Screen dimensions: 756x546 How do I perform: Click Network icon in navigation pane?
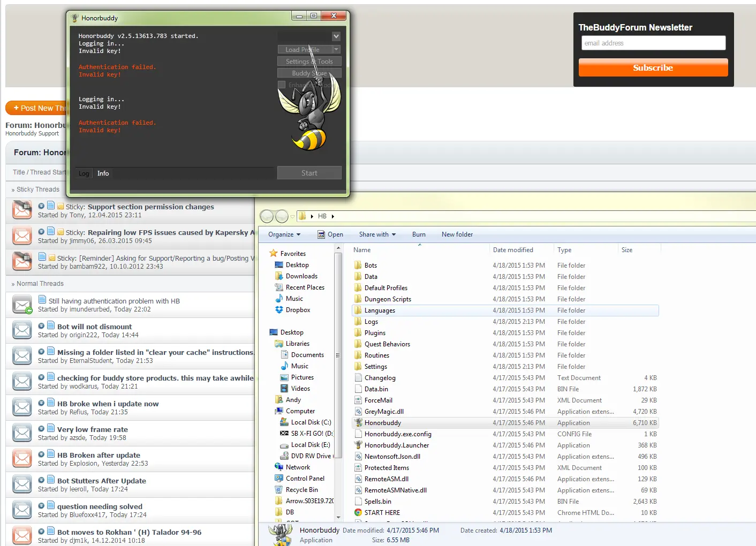click(279, 467)
